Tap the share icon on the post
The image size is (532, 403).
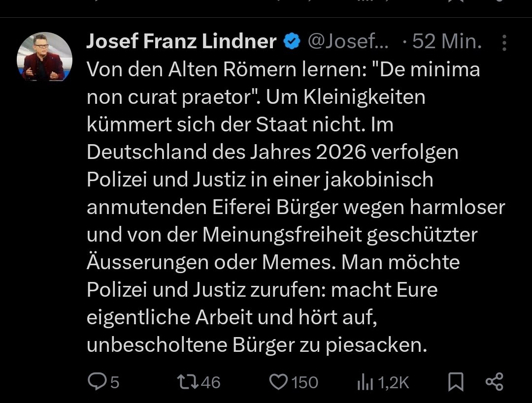[494, 382]
